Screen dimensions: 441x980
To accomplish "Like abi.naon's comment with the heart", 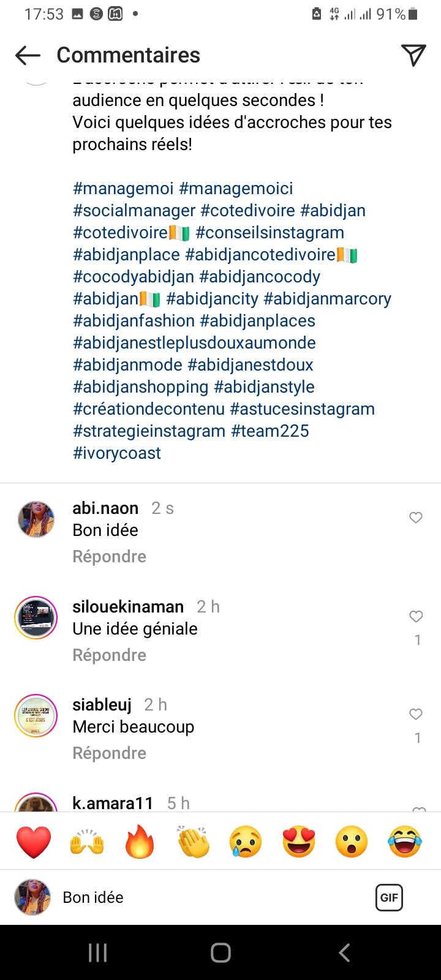I will tap(416, 518).
